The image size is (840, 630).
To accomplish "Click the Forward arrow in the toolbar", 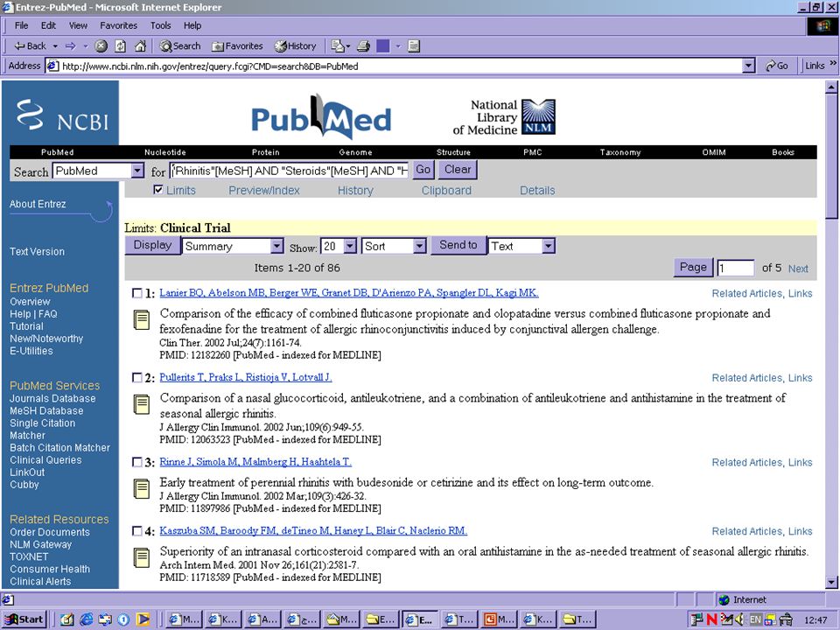I will pyautogui.click(x=70, y=46).
